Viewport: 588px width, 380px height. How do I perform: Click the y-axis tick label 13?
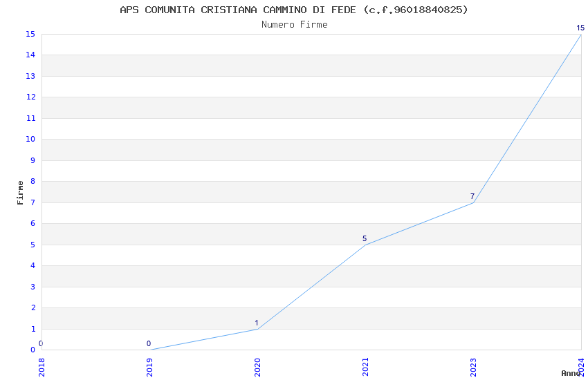coord(30,76)
